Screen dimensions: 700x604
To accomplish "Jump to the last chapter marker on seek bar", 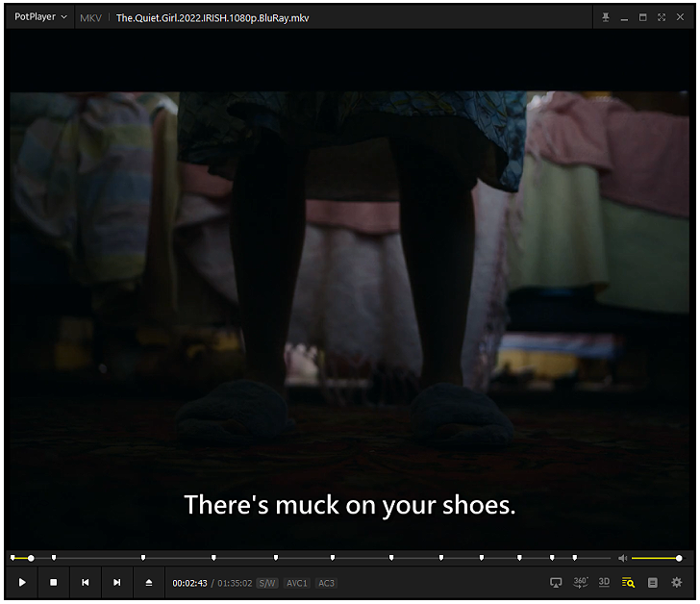I will coord(575,558).
